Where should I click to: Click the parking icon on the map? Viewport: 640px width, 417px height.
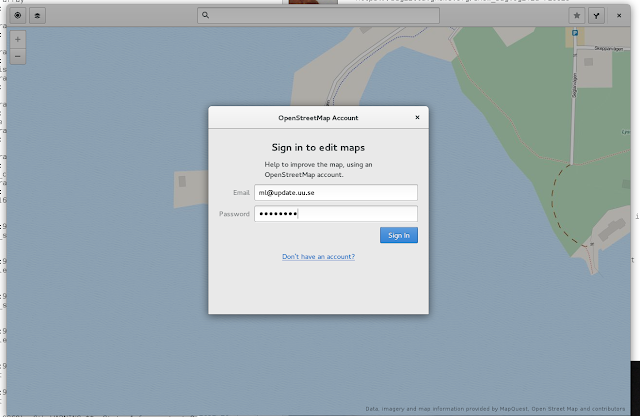[575, 33]
